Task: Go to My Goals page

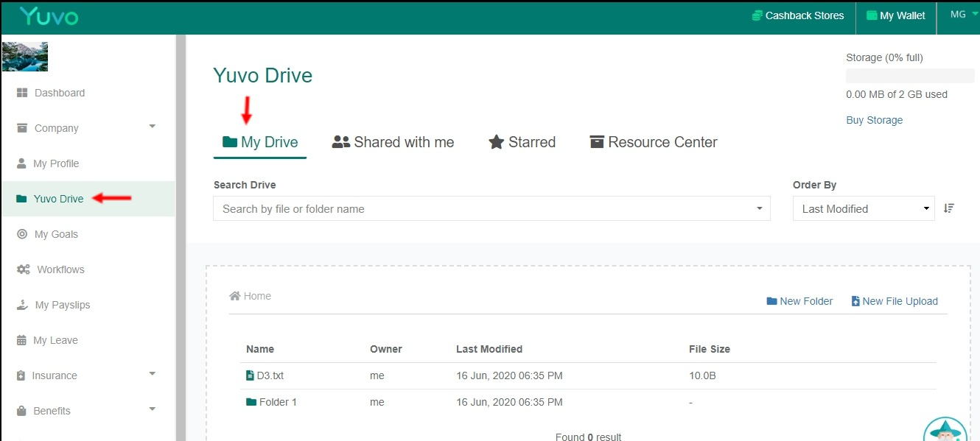Action: pyautogui.click(x=56, y=234)
